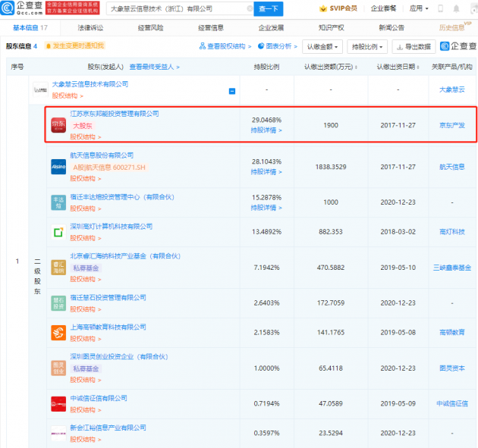The height and width of the screenshot is (448, 478).
Task: Switch to 法律诉讼 tab
Action: (x=90, y=28)
